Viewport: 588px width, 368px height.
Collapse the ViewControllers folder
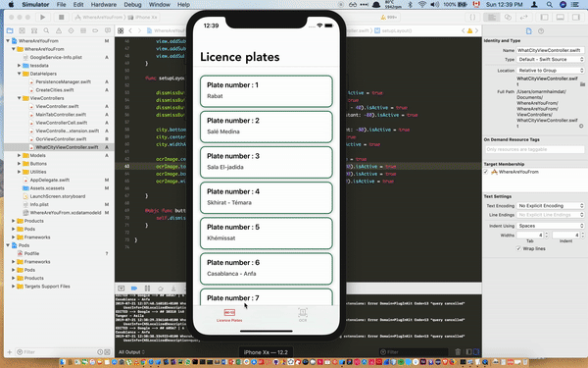click(x=20, y=98)
